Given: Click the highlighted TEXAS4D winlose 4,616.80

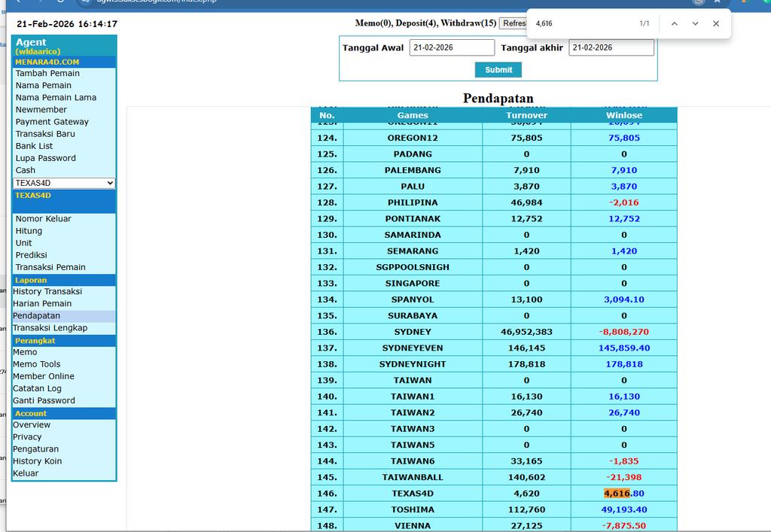Looking at the screenshot, I should tap(624, 493).
